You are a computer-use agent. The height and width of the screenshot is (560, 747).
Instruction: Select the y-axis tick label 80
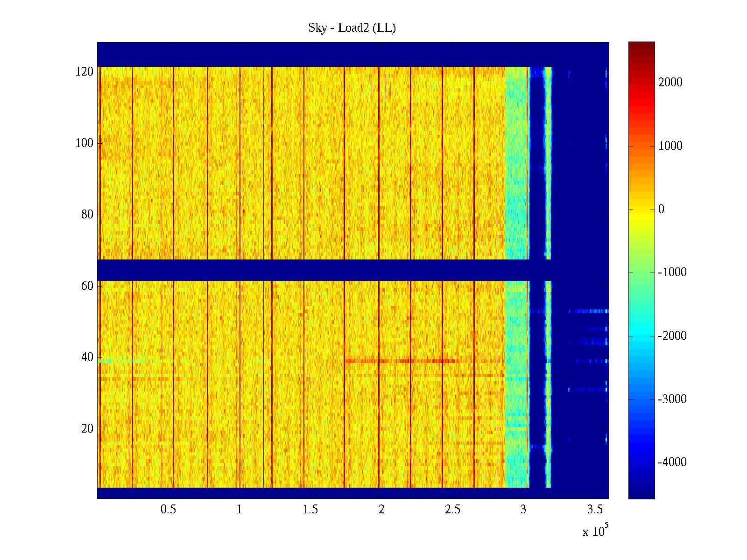tap(87, 215)
